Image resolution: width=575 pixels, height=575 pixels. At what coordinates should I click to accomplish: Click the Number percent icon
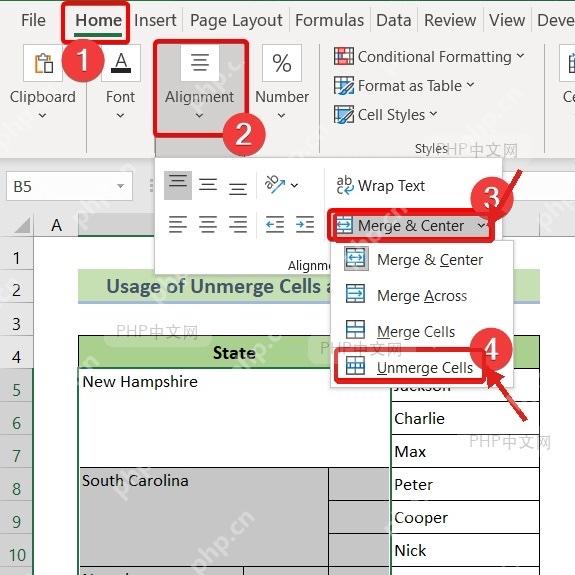click(282, 63)
